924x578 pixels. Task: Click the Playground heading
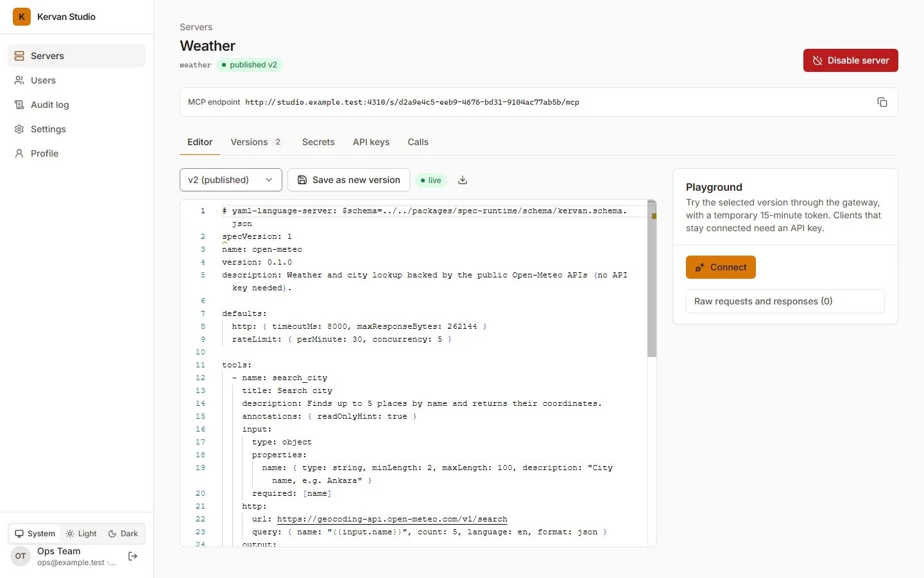tap(714, 187)
